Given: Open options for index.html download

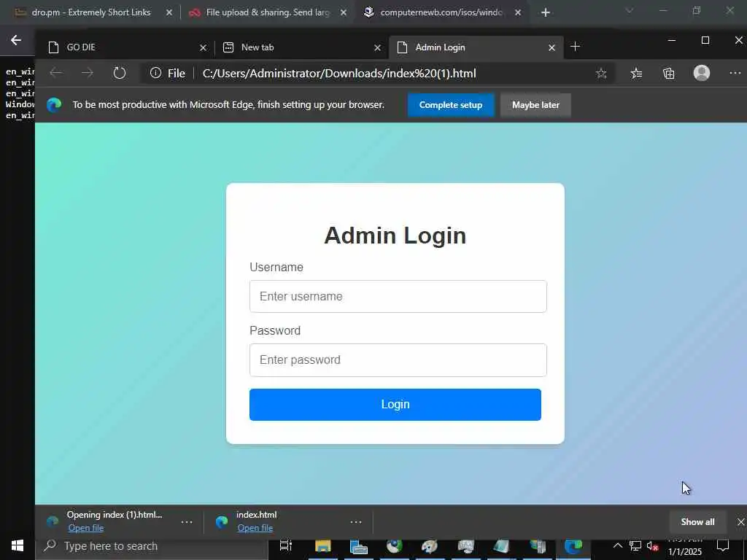Looking at the screenshot, I should coord(356,522).
